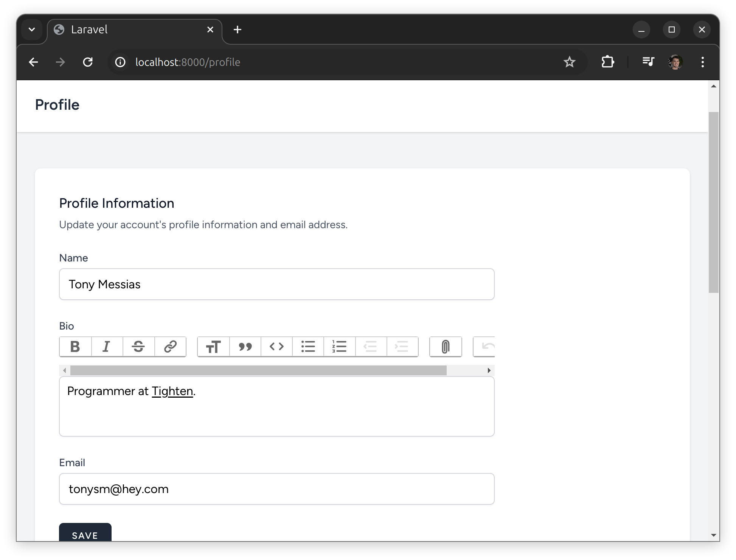Image resolution: width=736 pixels, height=560 pixels.
Task: Open a new browser tab
Action: [x=238, y=30]
